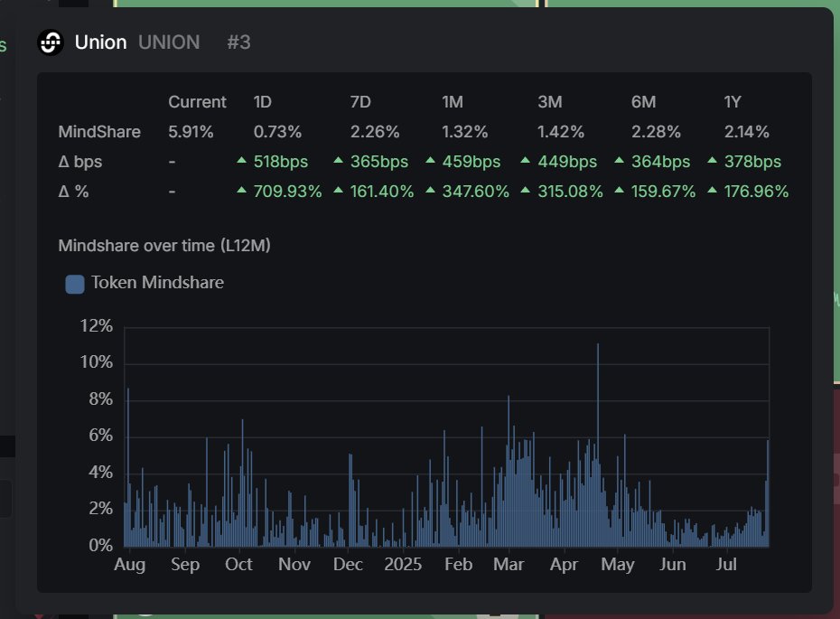Click the 315.08% change value
Image resolution: width=840 pixels, height=619 pixels.
(571, 192)
